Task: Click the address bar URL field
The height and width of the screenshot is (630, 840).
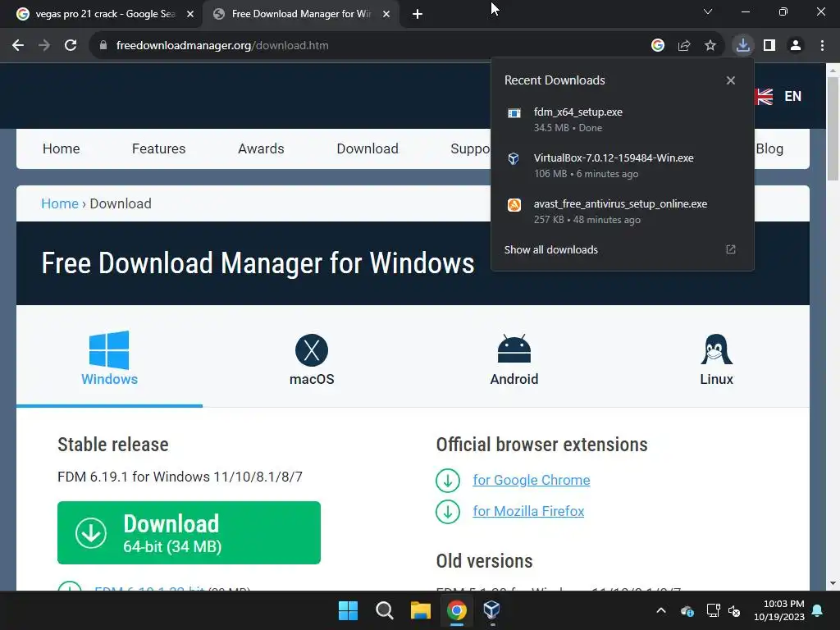Action: click(x=370, y=46)
